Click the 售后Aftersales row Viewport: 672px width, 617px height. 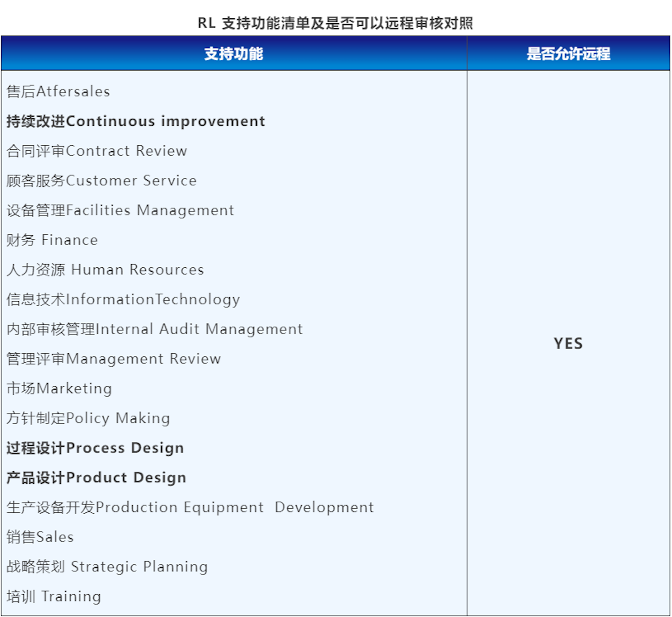coord(58,92)
